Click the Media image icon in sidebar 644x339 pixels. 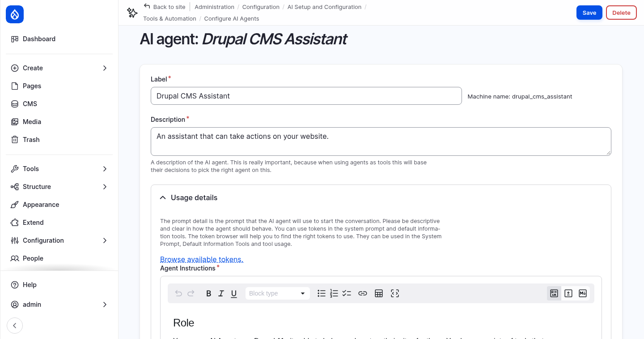(x=15, y=122)
